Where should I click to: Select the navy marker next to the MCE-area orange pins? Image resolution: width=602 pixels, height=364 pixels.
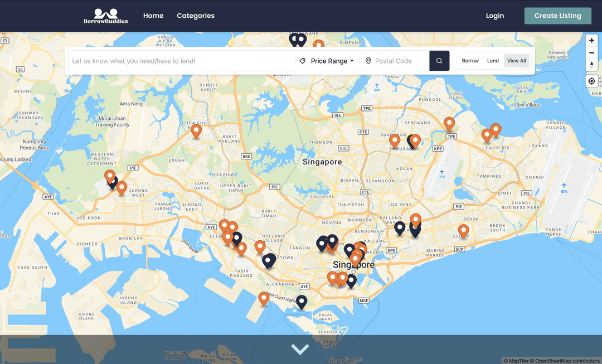tap(351, 281)
